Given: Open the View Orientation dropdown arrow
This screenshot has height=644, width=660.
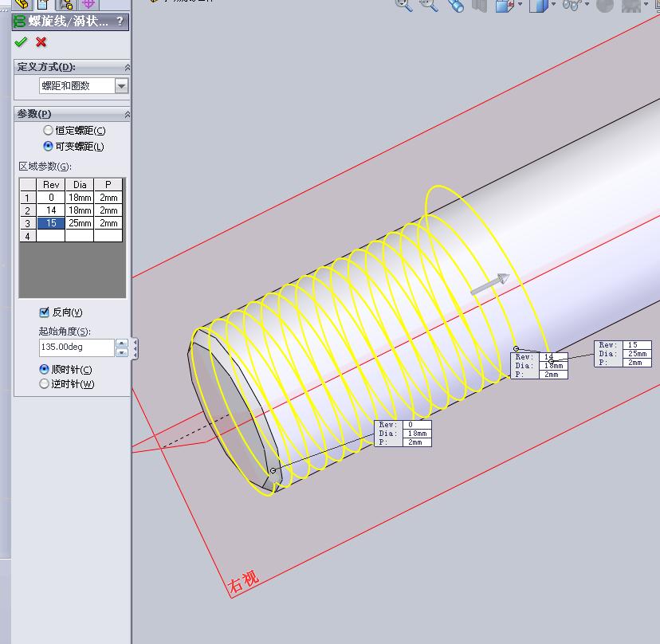Looking at the screenshot, I should click(x=521, y=4).
